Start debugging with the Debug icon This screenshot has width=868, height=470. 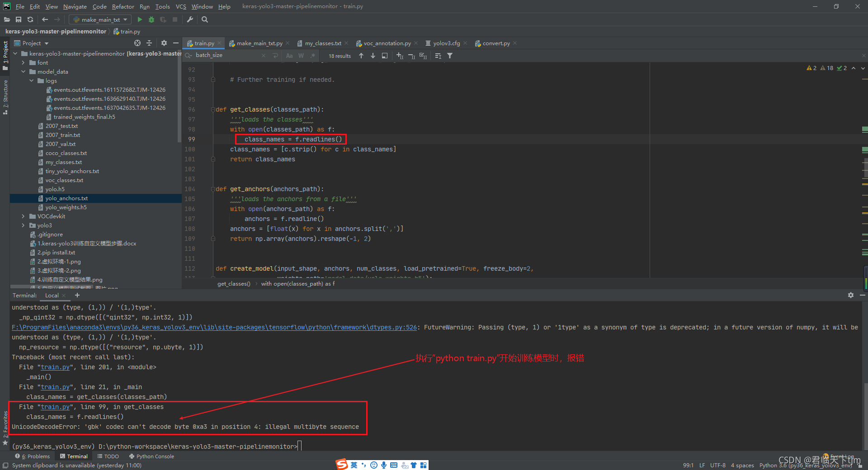(x=151, y=19)
